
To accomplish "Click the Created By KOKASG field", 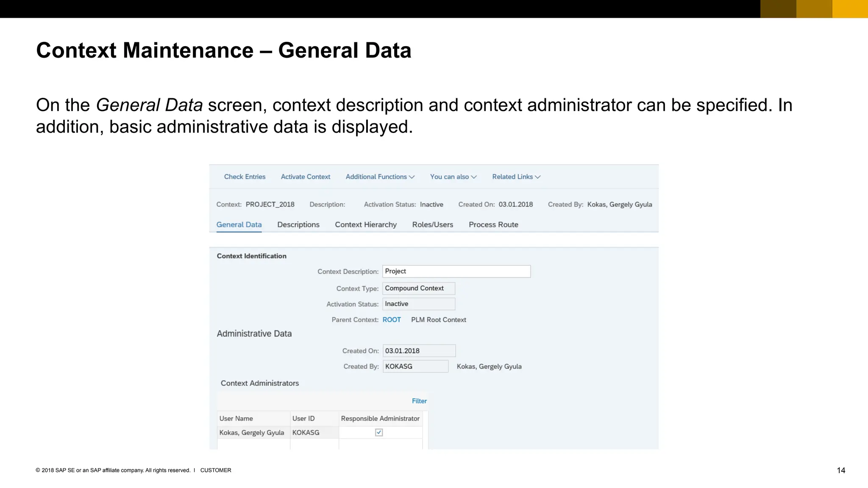I will [x=416, y=366].
